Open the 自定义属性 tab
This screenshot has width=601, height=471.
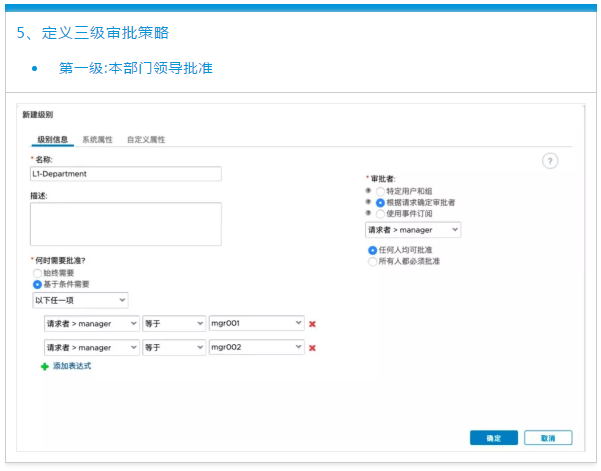point(146,139)
